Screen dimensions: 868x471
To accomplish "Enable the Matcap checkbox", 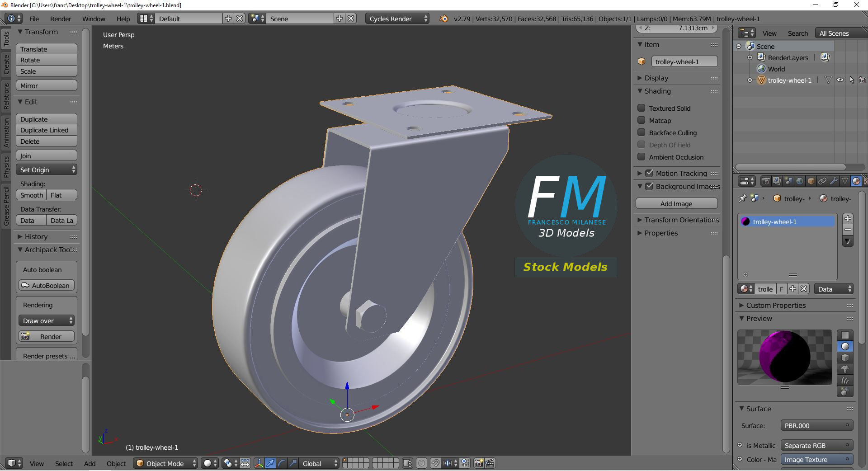I will point(641,120).
